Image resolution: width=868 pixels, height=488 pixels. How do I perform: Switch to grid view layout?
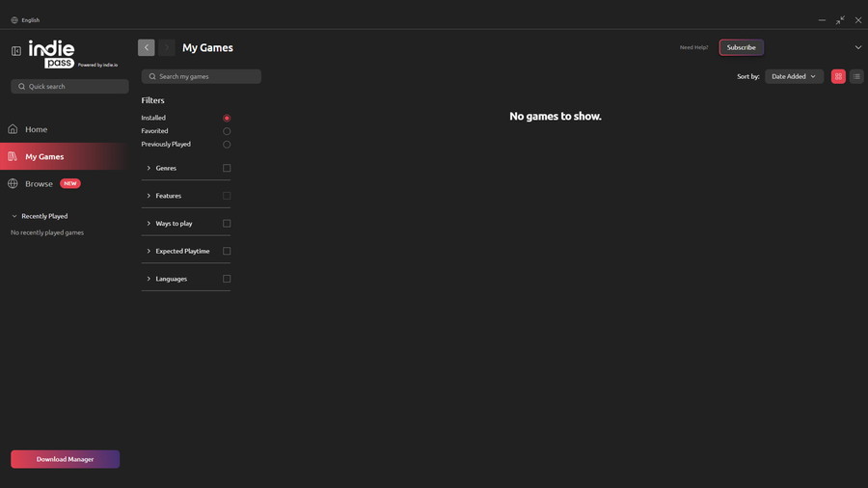point(838,76)
